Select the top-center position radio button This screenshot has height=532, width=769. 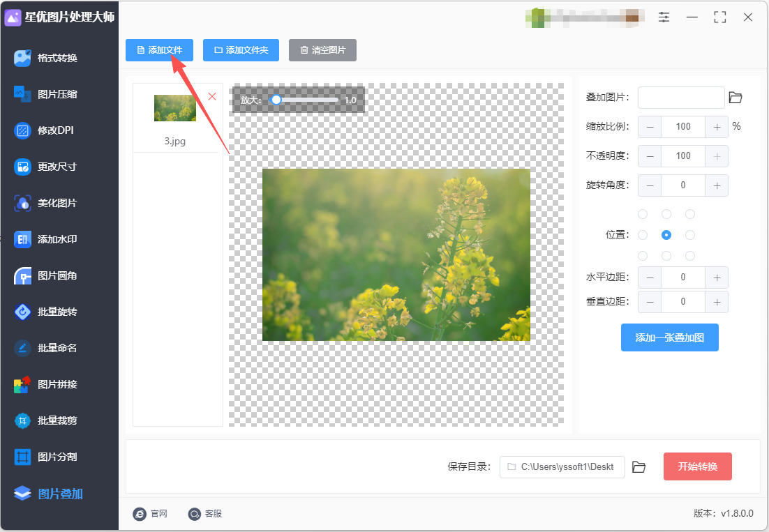coord(666,214)
